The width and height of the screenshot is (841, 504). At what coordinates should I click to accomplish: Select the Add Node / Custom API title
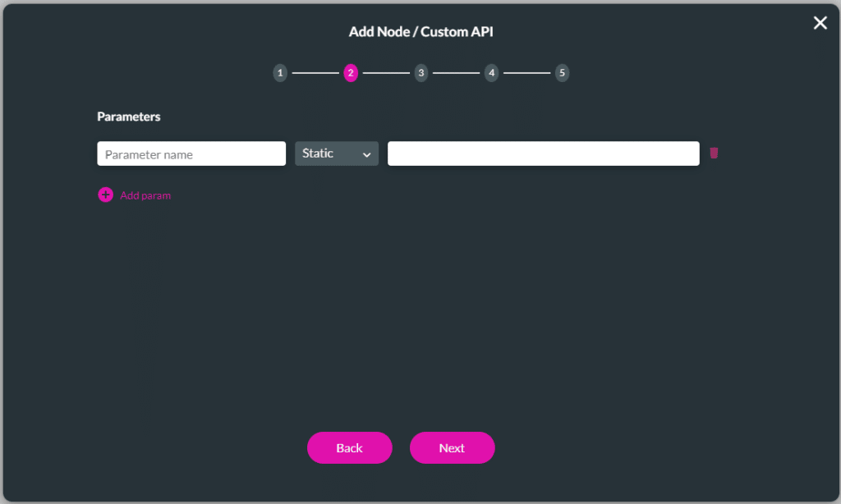420,31
